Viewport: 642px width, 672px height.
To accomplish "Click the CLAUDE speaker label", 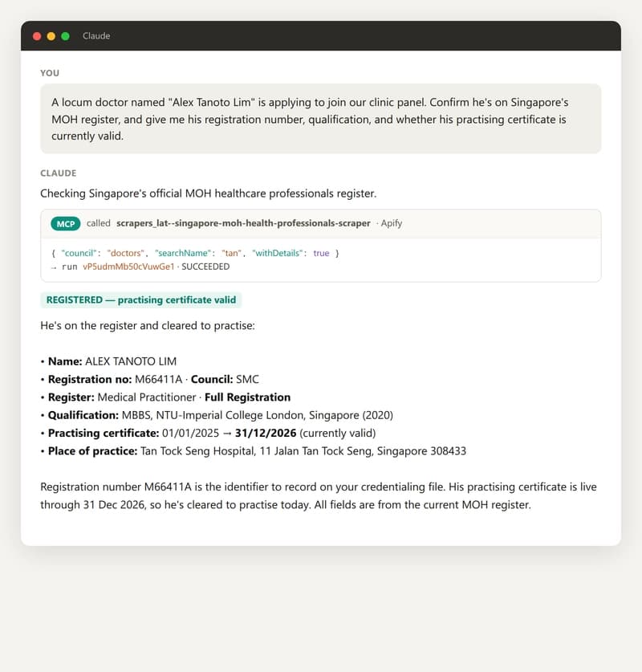I will point(59,173).
